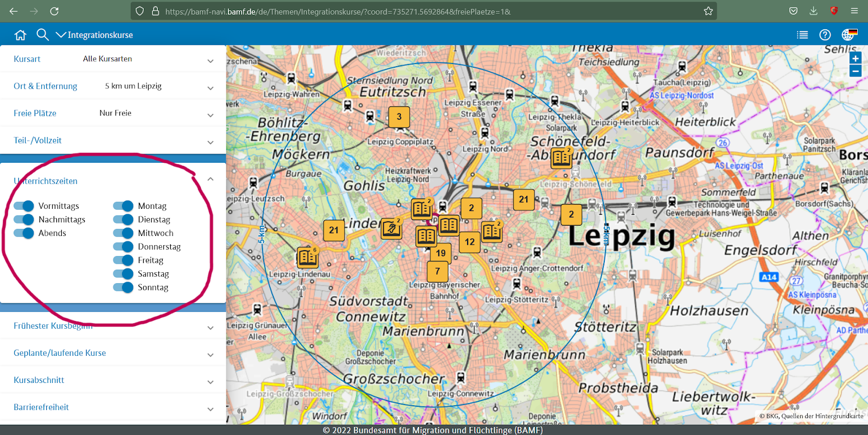Reload the current page

click(54, 11)
